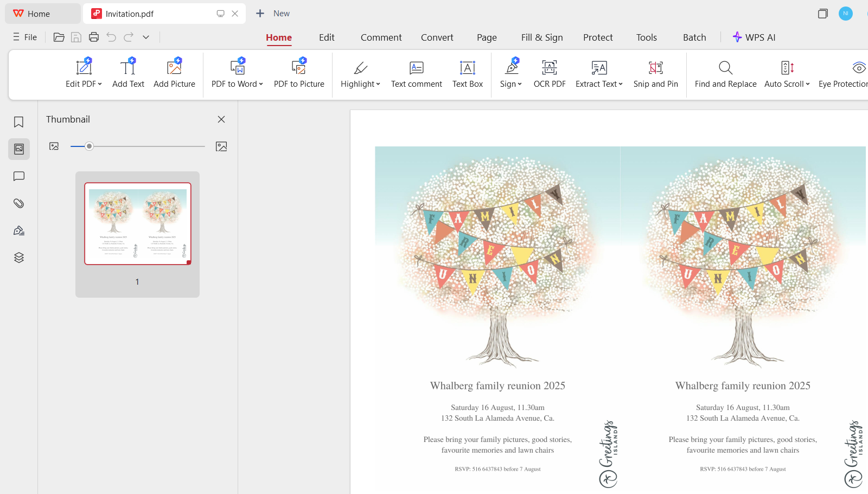Open Find and Replace

pyautogui.click(x=725, y=73)
